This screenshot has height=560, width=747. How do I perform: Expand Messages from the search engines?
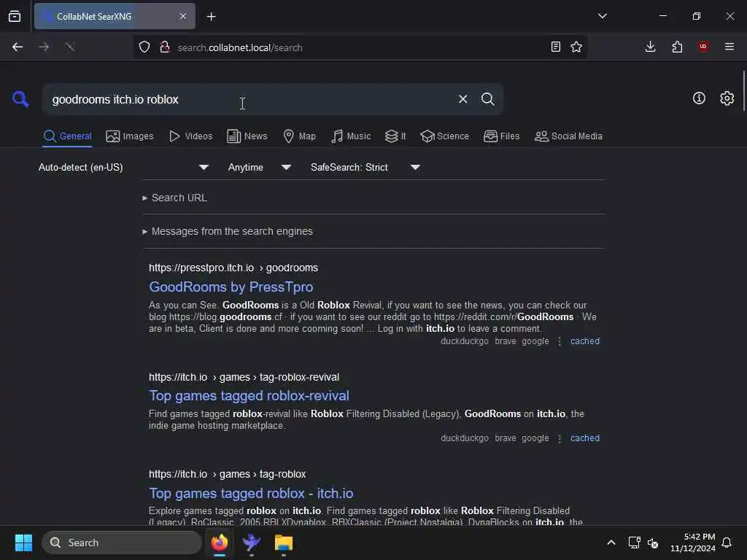[x=228, y=231]
